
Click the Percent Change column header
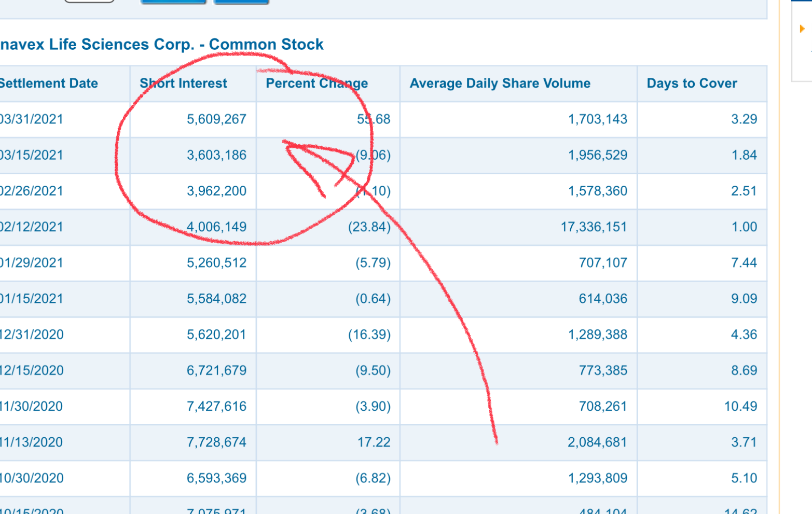pyautogui.click(x=316, y=83)
